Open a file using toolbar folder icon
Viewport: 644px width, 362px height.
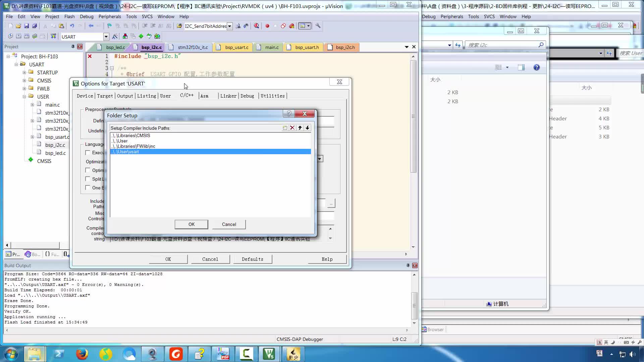click(18, 26)
